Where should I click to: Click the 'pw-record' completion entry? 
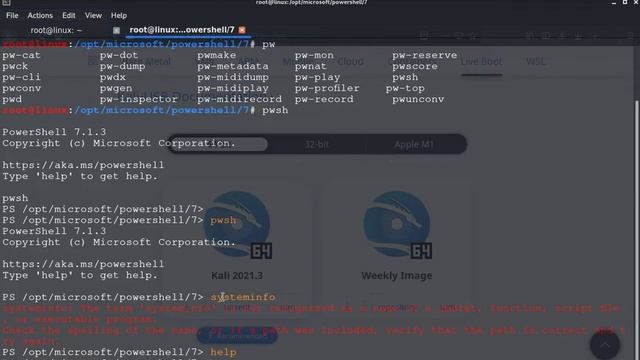coord(324,99)
